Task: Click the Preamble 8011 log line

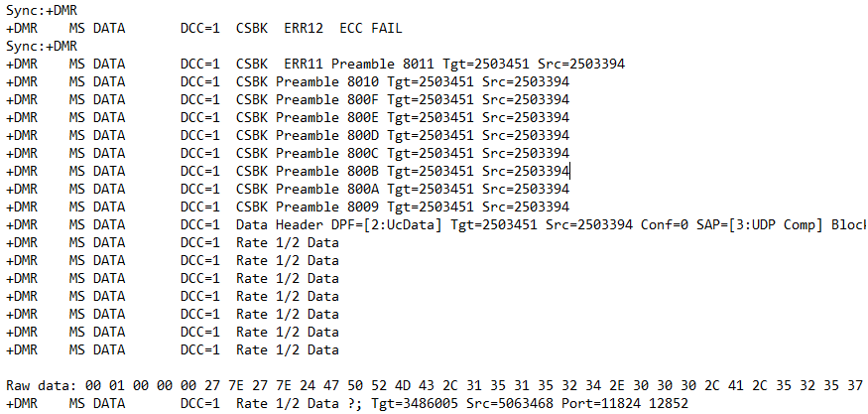Action: click(315, 64)
